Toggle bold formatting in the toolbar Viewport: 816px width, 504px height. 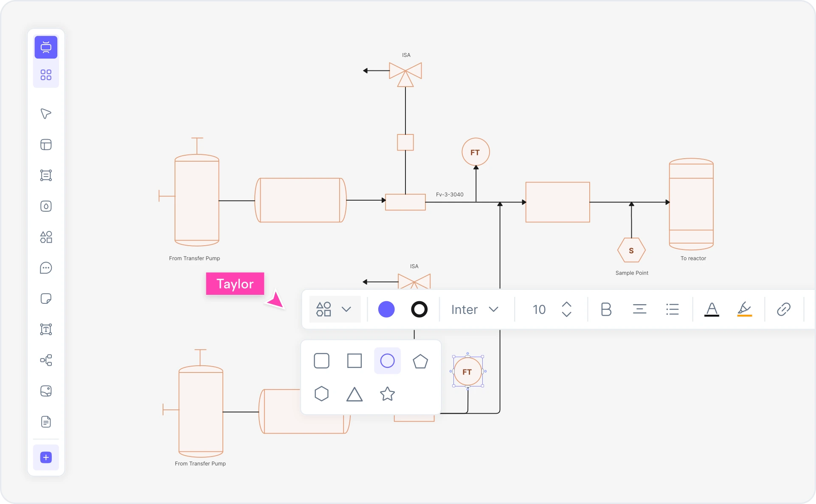(606, 309)
